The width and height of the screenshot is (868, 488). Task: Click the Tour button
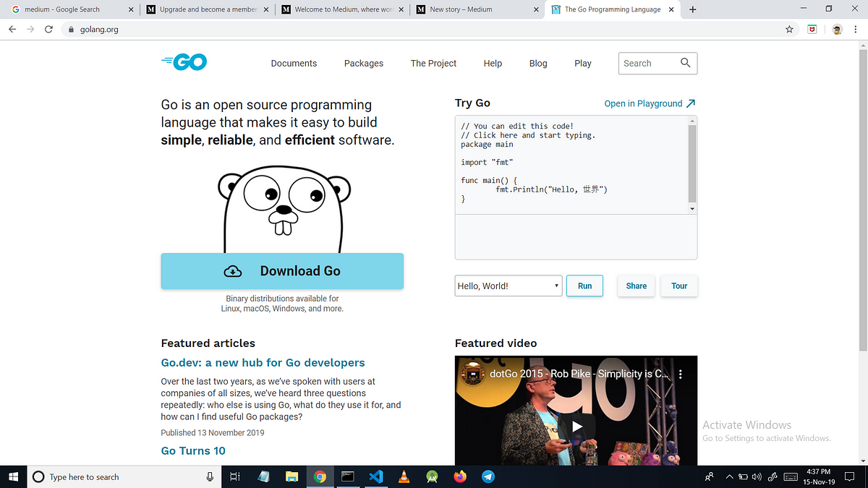[679, 286]
